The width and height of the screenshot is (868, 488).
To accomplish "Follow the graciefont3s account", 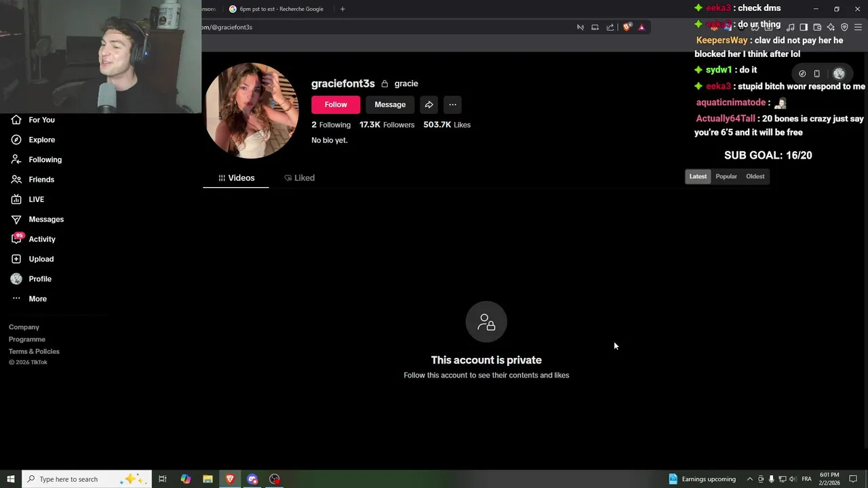I will pyautogui.click(x=336, y=104).
